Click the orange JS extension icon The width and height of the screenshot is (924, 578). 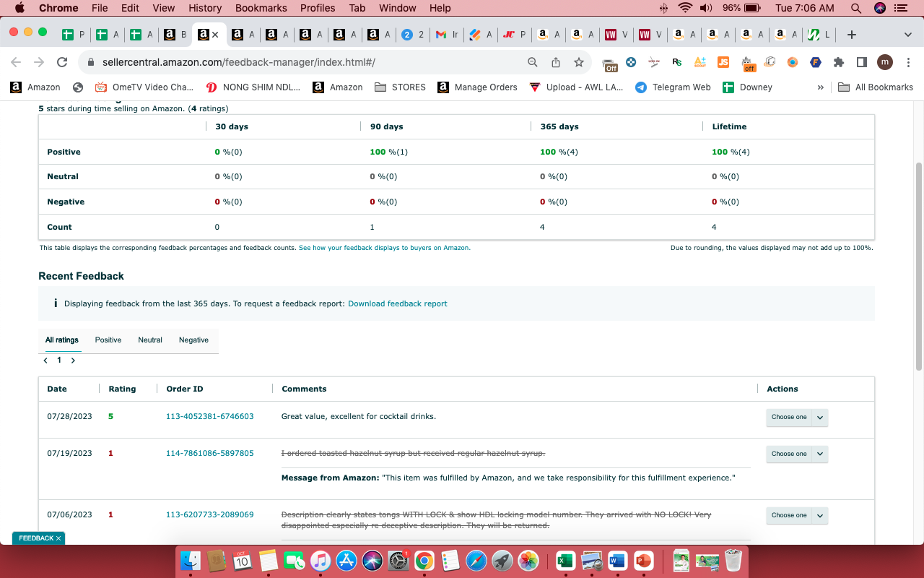pyautogui.click(x=723, y=62)
